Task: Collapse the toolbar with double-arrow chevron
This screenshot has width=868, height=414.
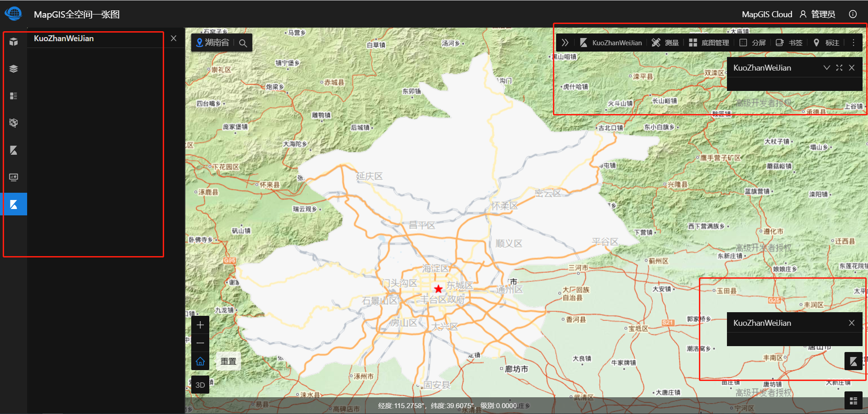Action: [565, 42]
